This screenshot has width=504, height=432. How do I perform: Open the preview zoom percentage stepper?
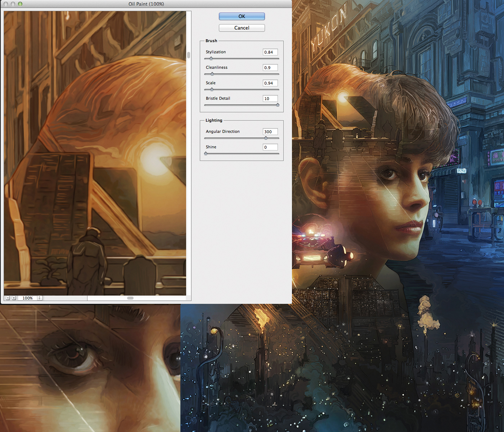point(40,298)
